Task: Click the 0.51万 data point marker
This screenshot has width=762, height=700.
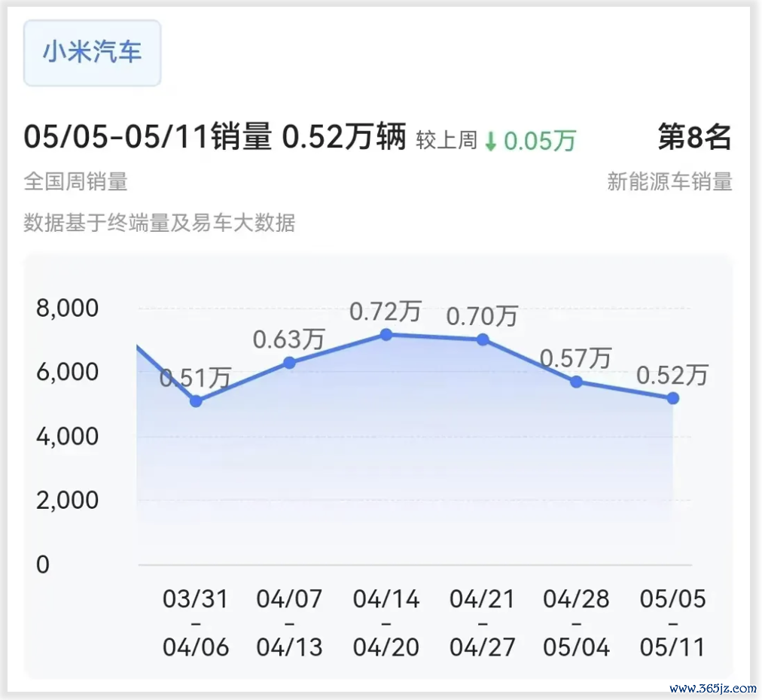Action: (x=196, y=401)
